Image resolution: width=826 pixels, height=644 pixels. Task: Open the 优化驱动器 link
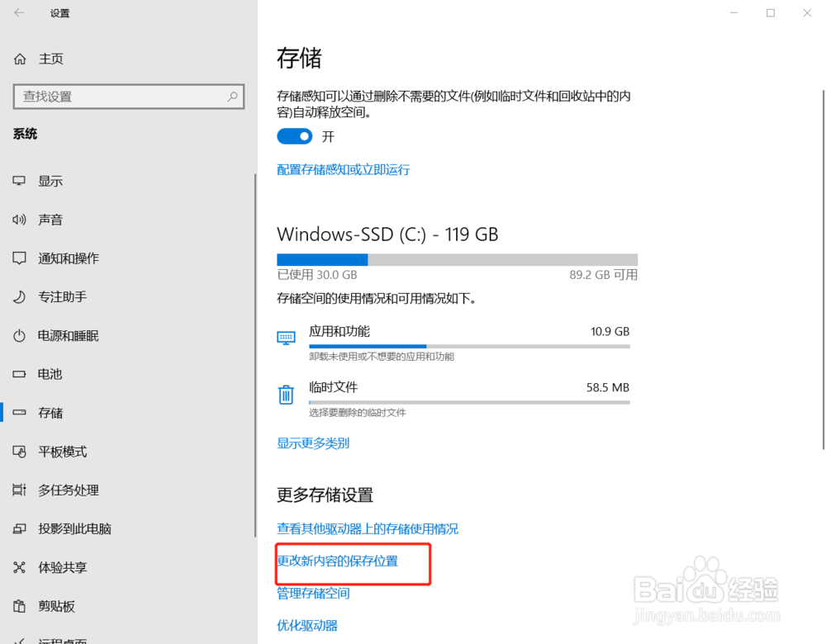pyautogui.click(x=307, y=626)
